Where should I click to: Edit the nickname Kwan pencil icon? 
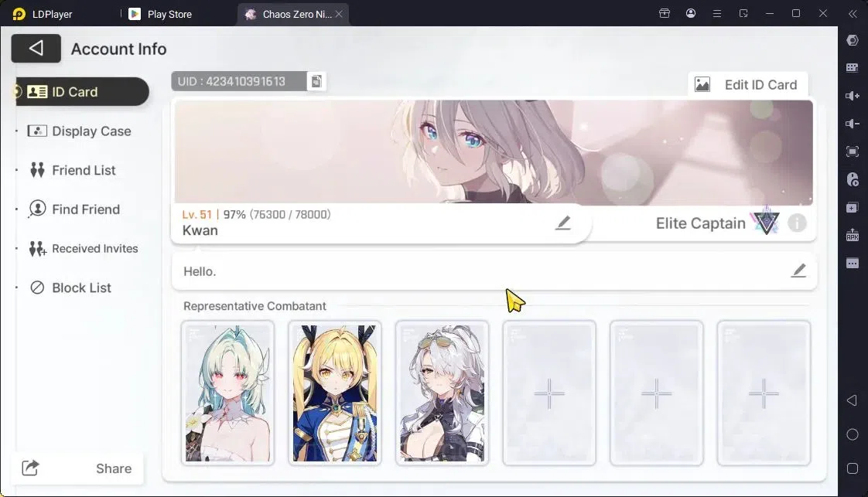point(563,223)
